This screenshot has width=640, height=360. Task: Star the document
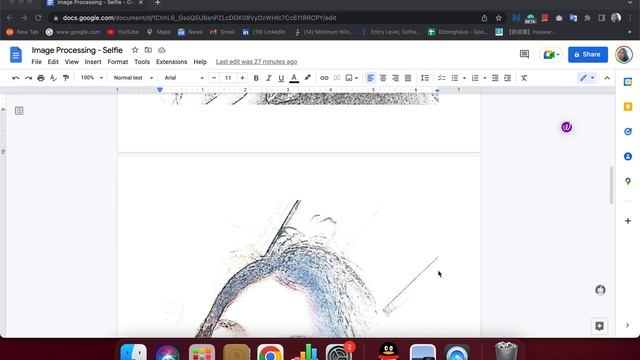tap(135, 50)
